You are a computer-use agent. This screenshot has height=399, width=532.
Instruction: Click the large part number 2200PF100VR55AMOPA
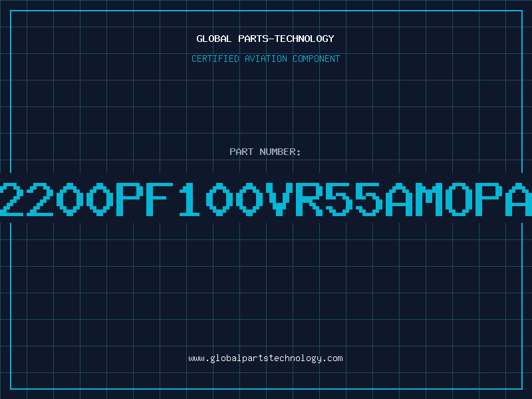pyautogui.click(x=266, y=199)
